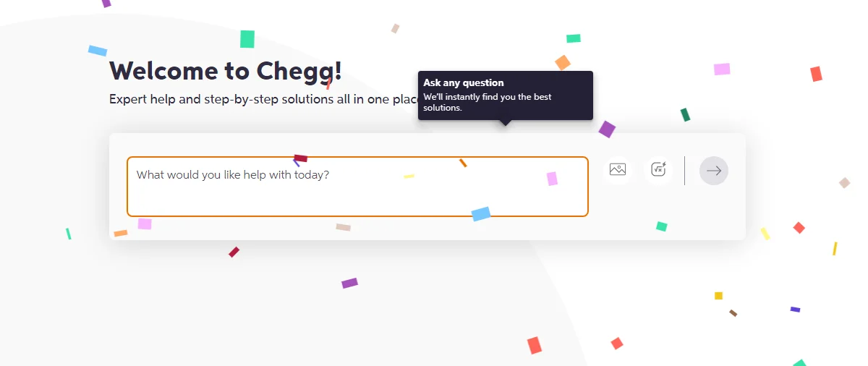Click the yellow square confetti at lower right
The image size is (868, 366).
pos(718,296)
